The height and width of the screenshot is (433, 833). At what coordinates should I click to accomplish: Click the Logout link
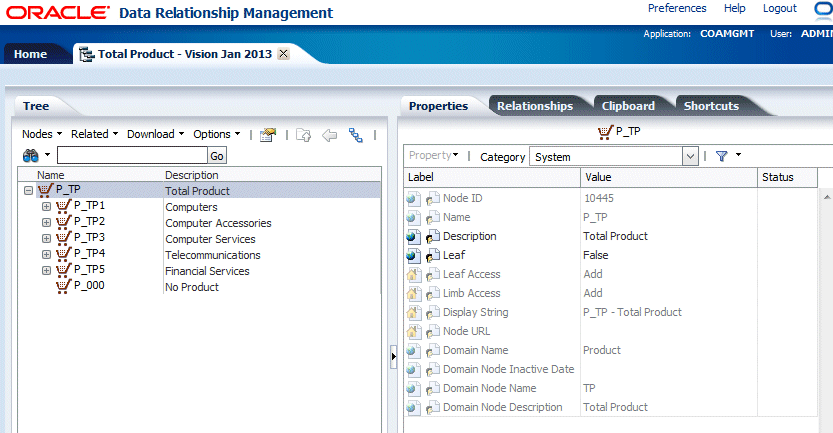coord(780,9)
